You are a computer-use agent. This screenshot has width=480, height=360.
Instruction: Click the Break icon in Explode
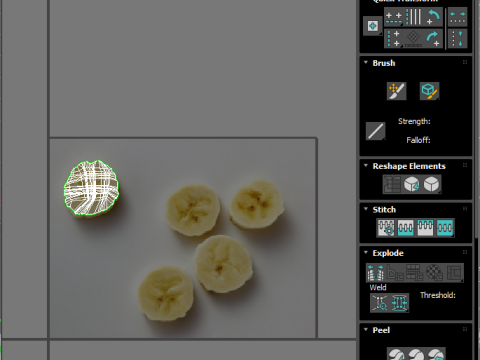[376, 273]
